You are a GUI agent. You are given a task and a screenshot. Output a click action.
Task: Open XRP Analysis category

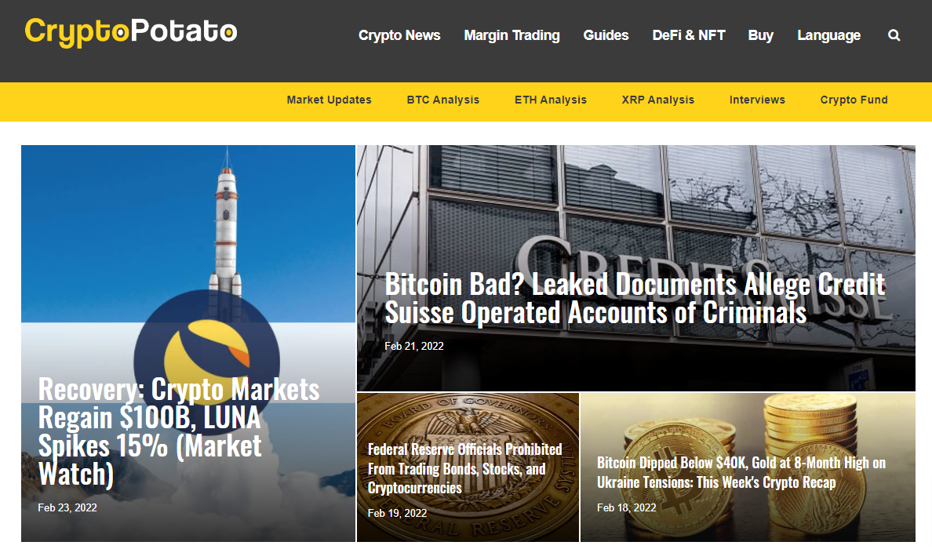click(658, 100)
